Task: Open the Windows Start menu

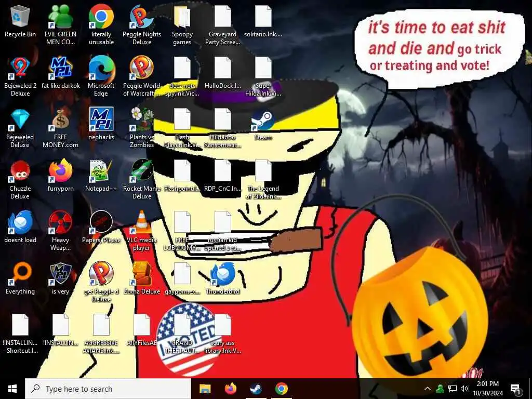Action: [x=12, y=389]
